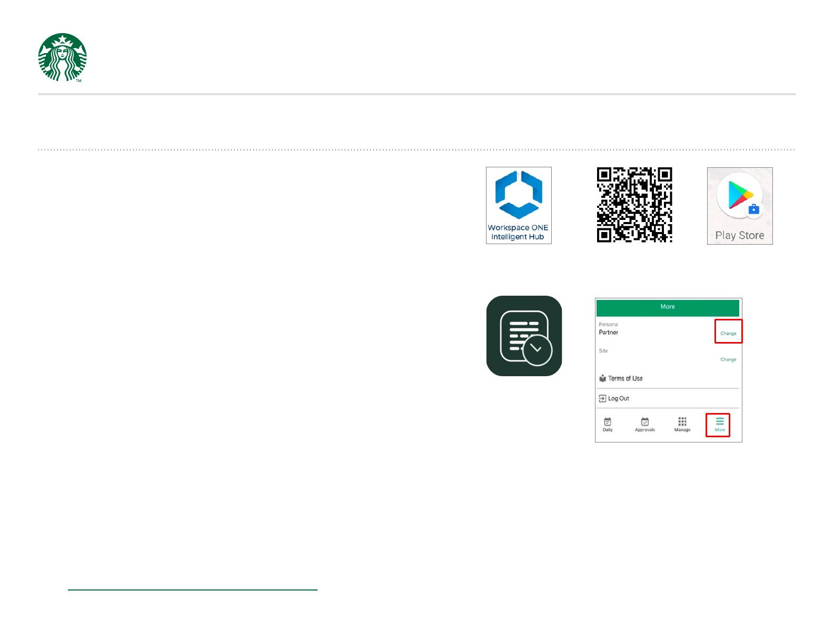The image size is (834, 644).
Task: Click the Starbucks siren logo
Action: point(63,57)
